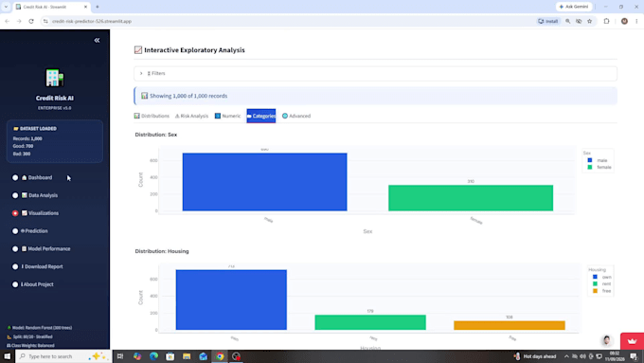
Task: Click the Ask Gemini button
Action: pyautogui.click(x=574, y=7)
